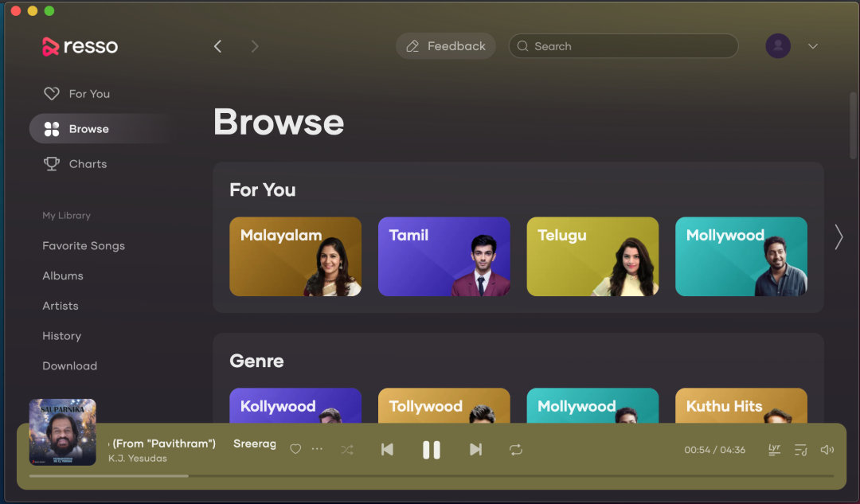Open the play queue icon
The height and width of the screenshot is (504, 860).
pos(801,450)
